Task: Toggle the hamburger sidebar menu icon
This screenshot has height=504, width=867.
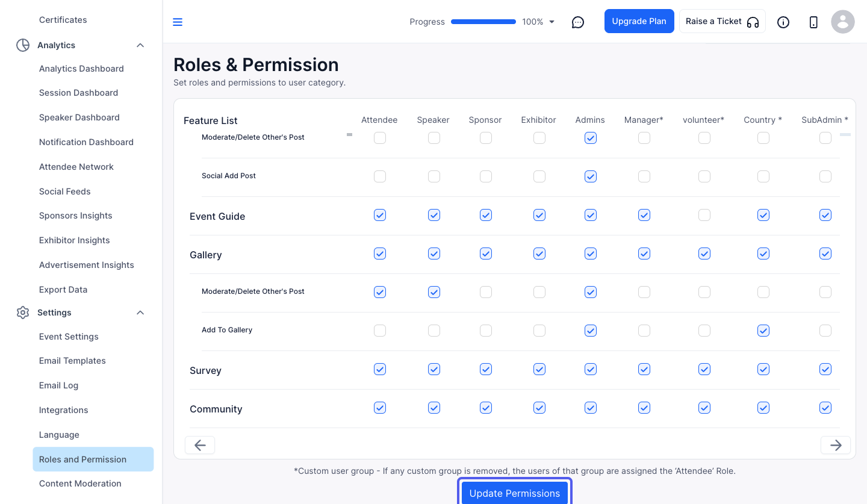Action: 178,22
